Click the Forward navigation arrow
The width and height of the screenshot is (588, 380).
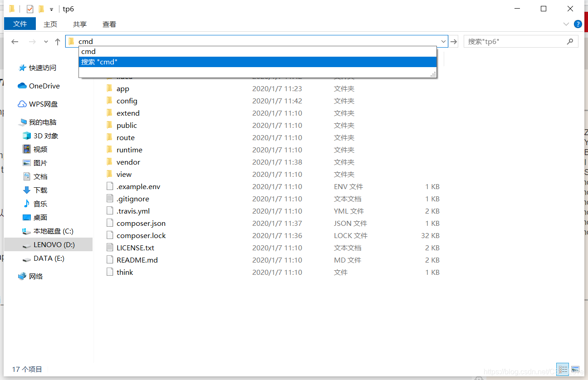[32, 42]
